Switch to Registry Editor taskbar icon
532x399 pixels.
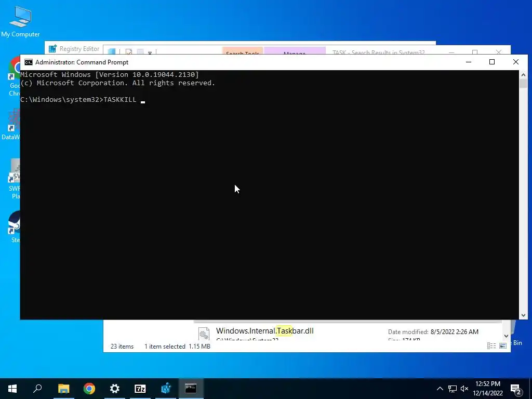166,389
